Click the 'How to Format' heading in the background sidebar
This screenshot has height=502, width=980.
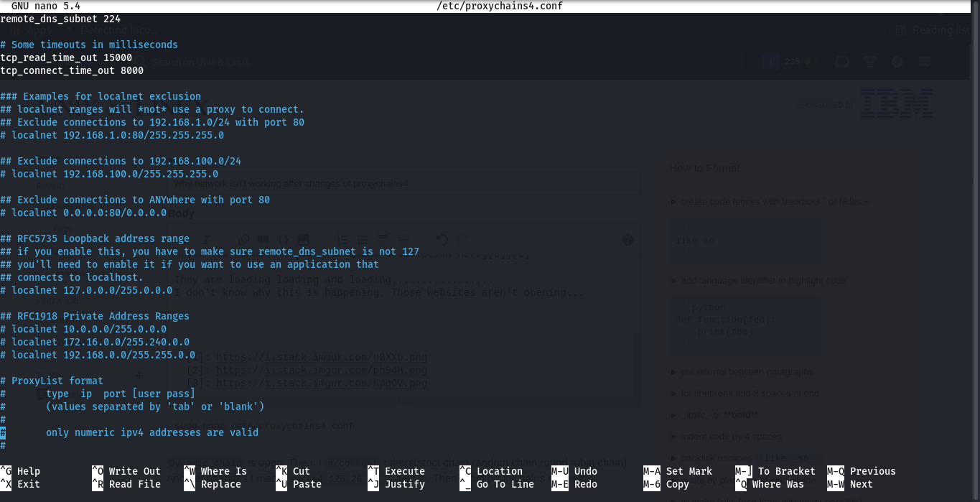click(704, 168)
